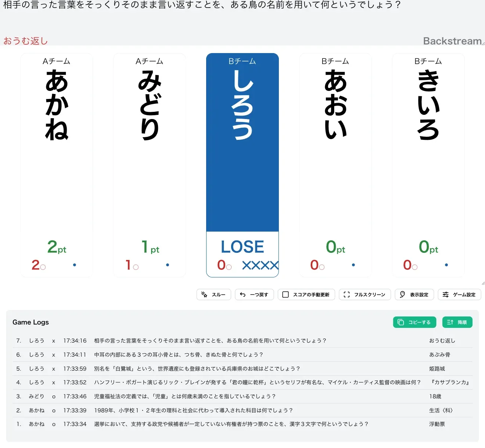Click log timestamp 17:33:52
Screen dimensions: 485x448
point(75,382)
